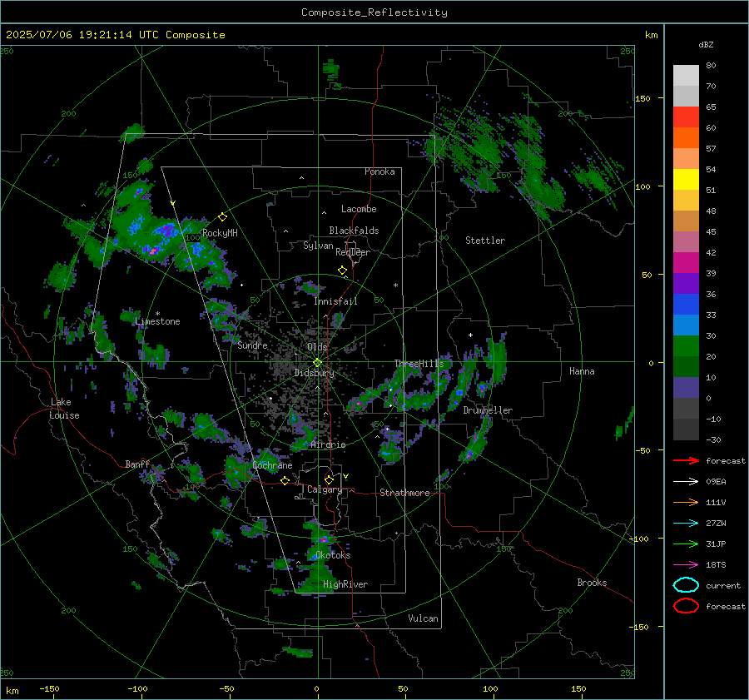Click the orange 111V arrow legend icon
The image size is (749, 700).
(686, 502)
